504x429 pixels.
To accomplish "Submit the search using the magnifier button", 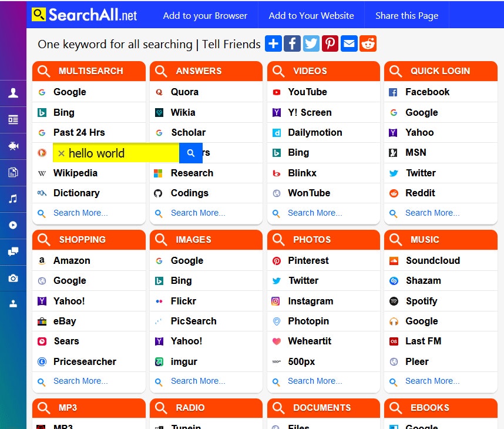I will [191, 153].
